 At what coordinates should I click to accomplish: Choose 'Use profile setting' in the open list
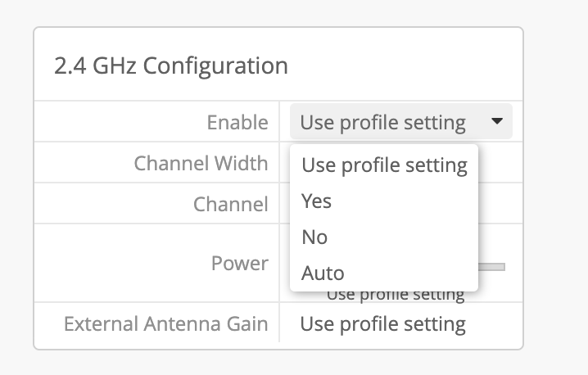click(x=383, y=165)
